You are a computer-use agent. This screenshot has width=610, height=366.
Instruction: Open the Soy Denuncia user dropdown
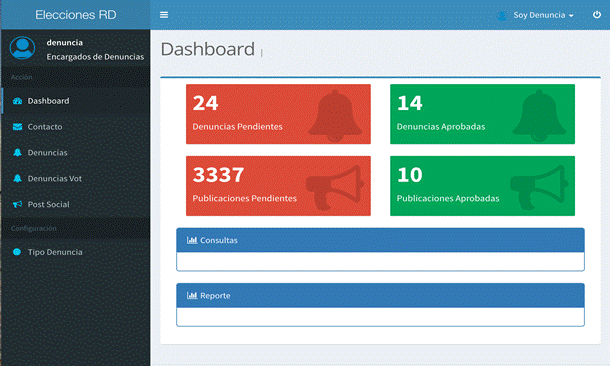pyautogui.click(x=543, y=15)
